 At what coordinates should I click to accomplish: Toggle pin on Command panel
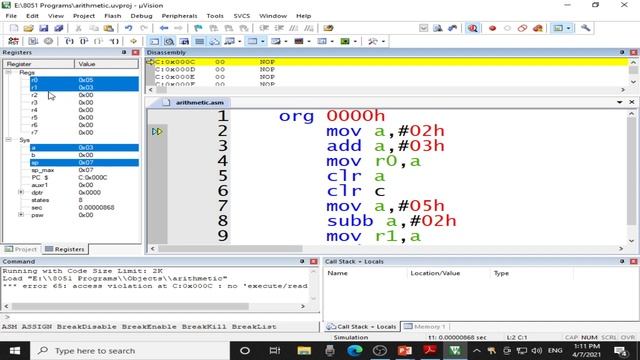tap(302, 261)
